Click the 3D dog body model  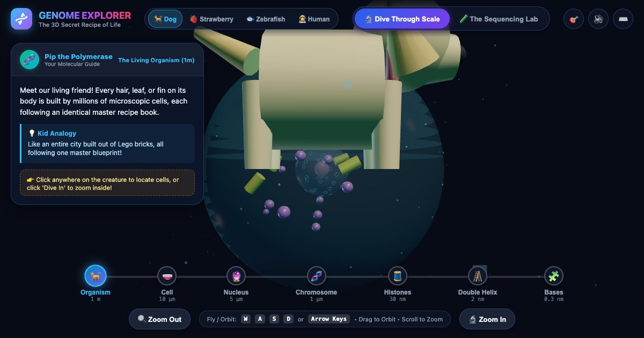point(322,89)
